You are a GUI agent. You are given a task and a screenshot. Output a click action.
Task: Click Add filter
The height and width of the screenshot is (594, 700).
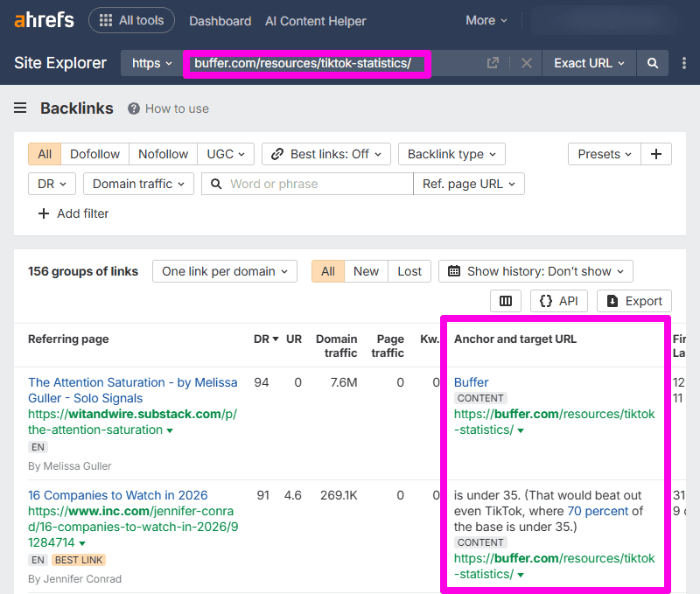coord(73,213)
